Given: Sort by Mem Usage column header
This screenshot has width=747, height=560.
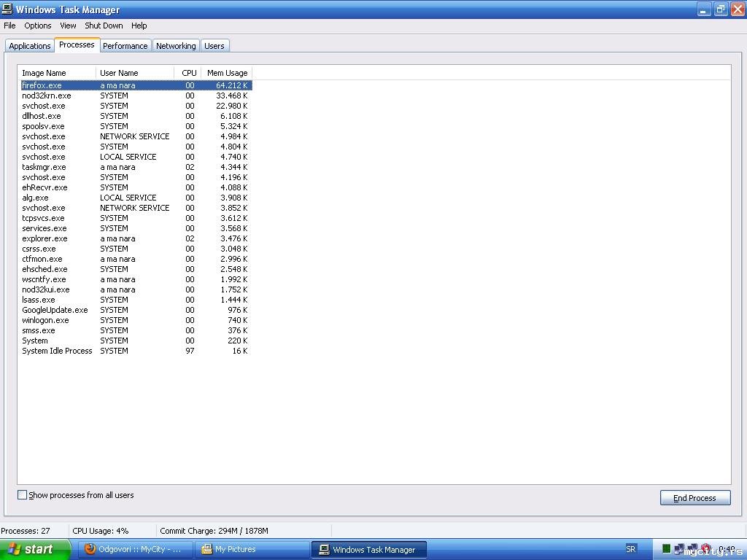Looking at the screenshot, I should click(227, 73).
